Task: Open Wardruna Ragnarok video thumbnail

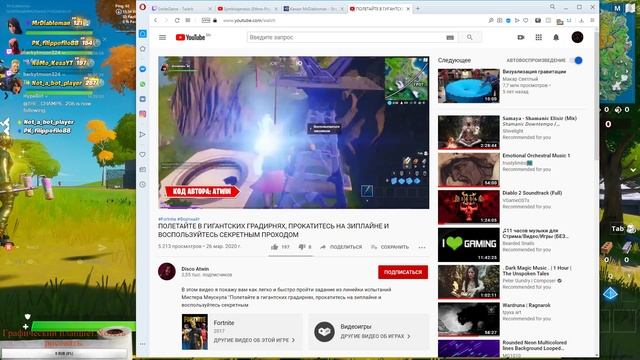Action: [469, 319]
